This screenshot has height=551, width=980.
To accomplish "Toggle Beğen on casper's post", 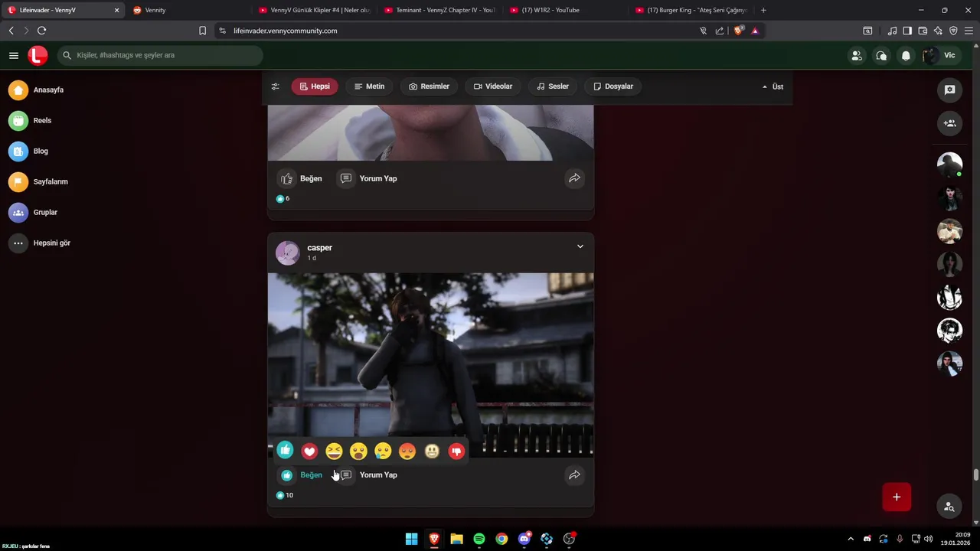I will click(301, 475).
